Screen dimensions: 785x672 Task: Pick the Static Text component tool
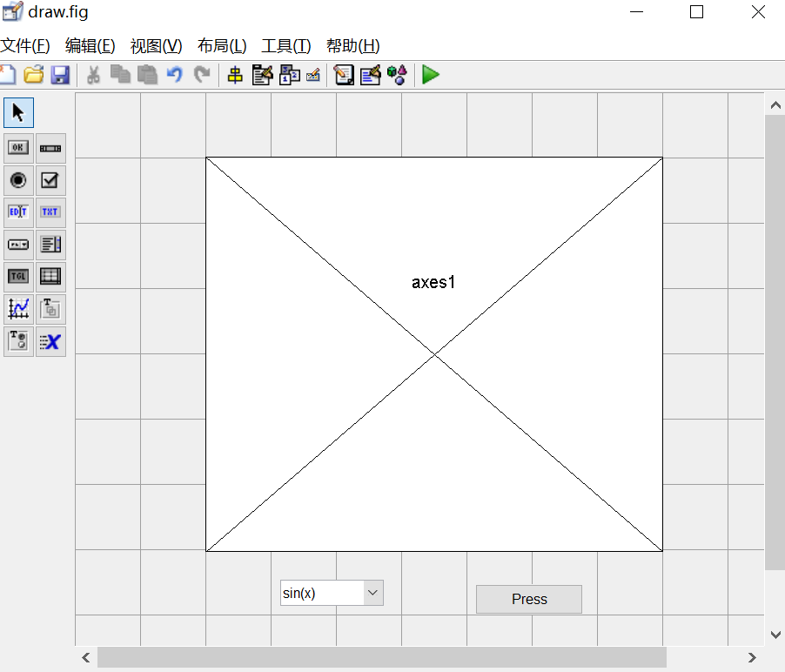(x=50, y=212)
